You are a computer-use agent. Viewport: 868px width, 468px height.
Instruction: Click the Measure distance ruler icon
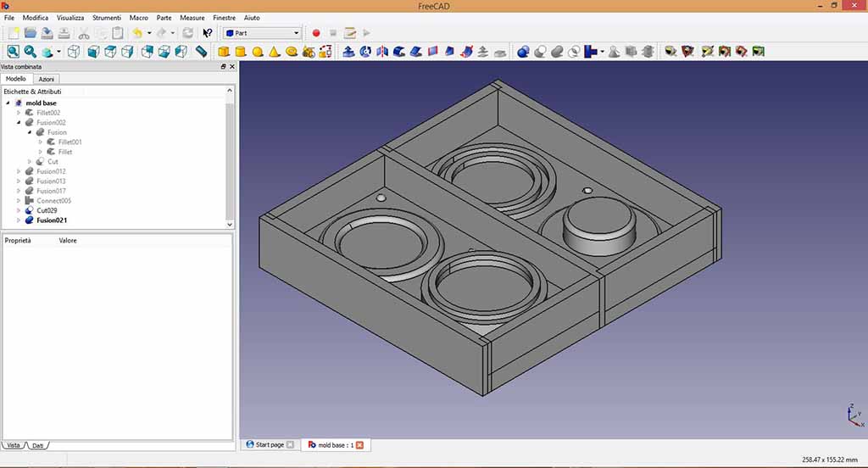click(202, 52)
